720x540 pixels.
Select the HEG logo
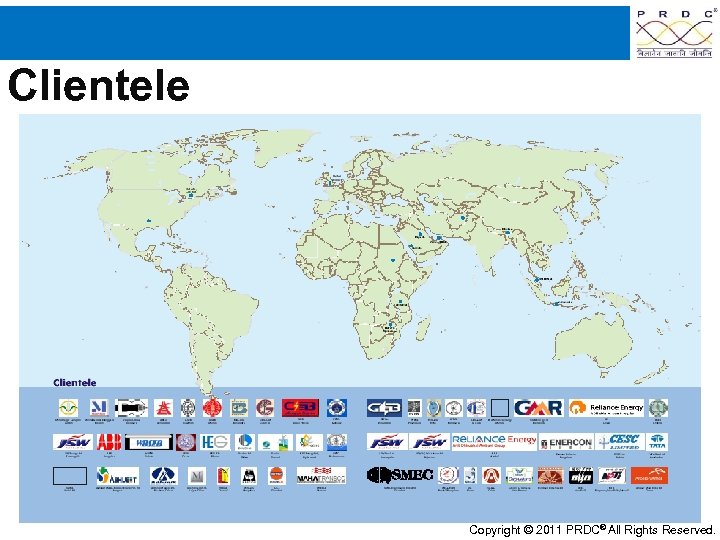[x=215, y=442]
